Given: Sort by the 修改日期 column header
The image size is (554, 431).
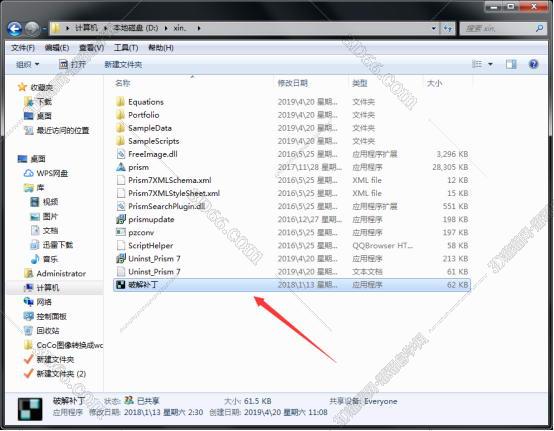Looking at the screenshot, I should 293,83.
